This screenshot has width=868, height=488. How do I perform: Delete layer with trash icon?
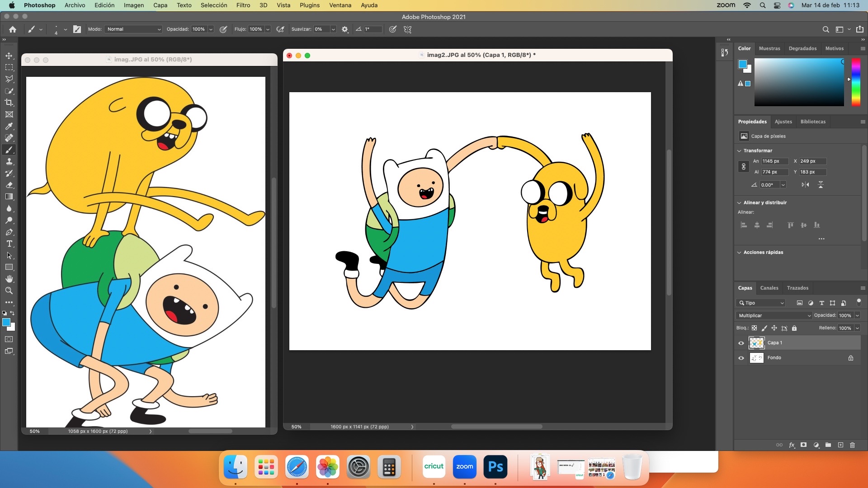pyautogui.click(x=853, y=445)
